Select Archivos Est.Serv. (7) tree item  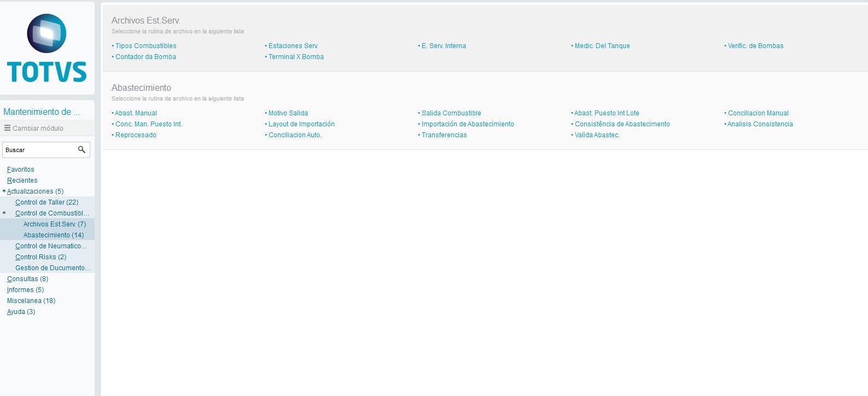pos(55,224)
